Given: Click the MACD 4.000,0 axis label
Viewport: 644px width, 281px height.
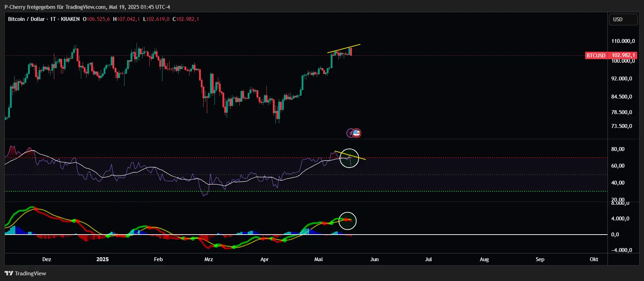Looking at the screenshot, I should pyautogui.click(x=620, y=219).
